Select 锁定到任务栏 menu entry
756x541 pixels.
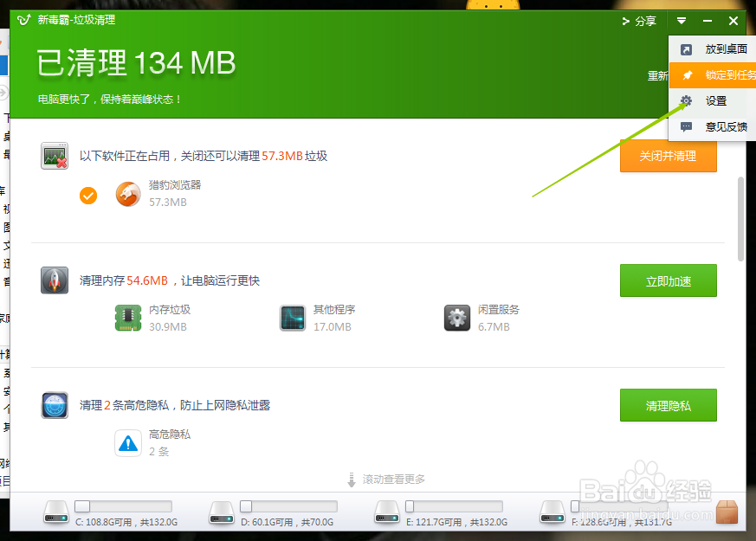click(x=713, y=75)
